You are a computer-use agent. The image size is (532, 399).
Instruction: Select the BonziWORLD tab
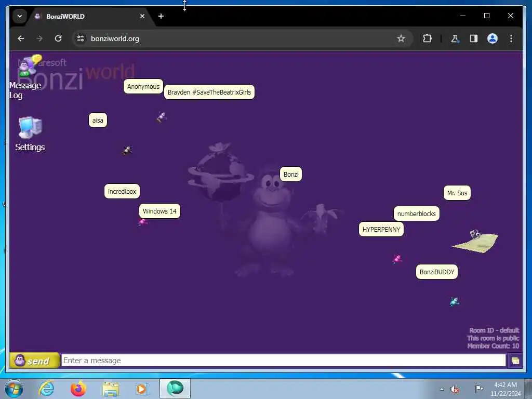(90, 16)
